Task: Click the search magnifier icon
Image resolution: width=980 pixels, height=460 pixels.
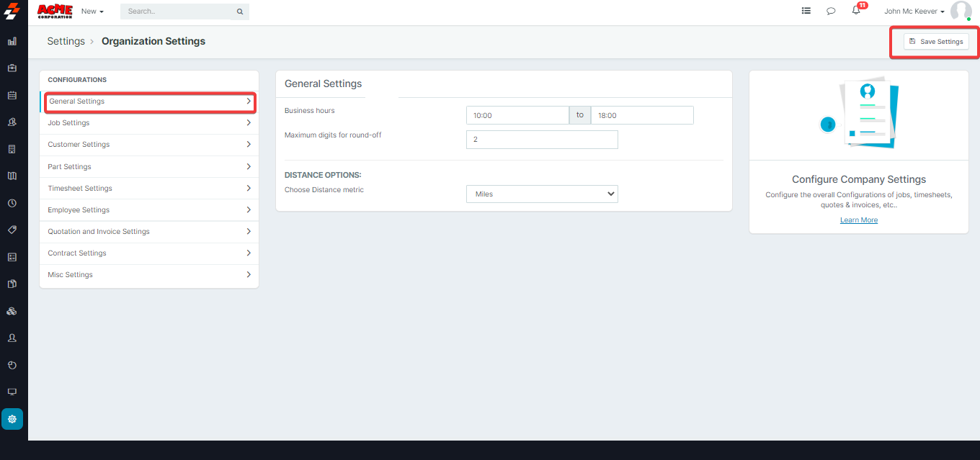Action: coord(239,12)
